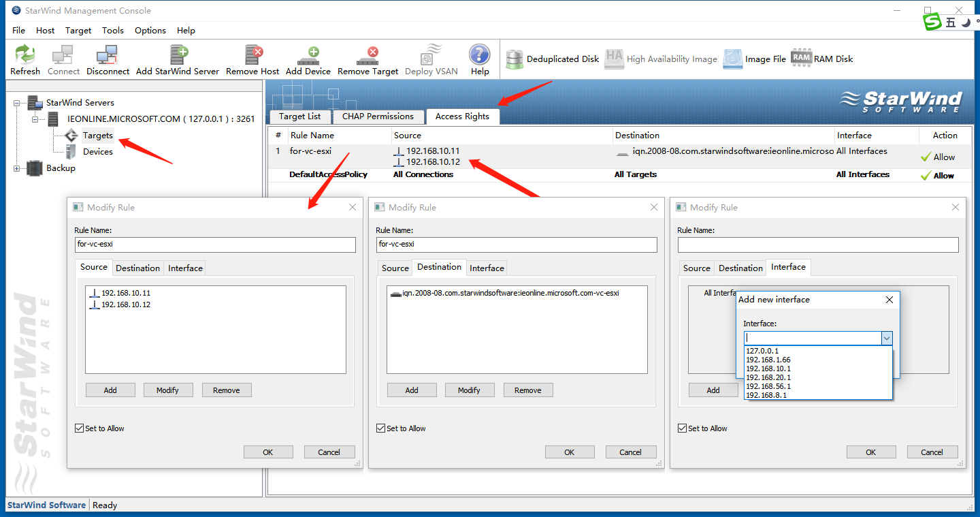Toggle Set to Allow in Source dialog
The width and height of the screenshot is (980, 517).
(x=80, y=428)
